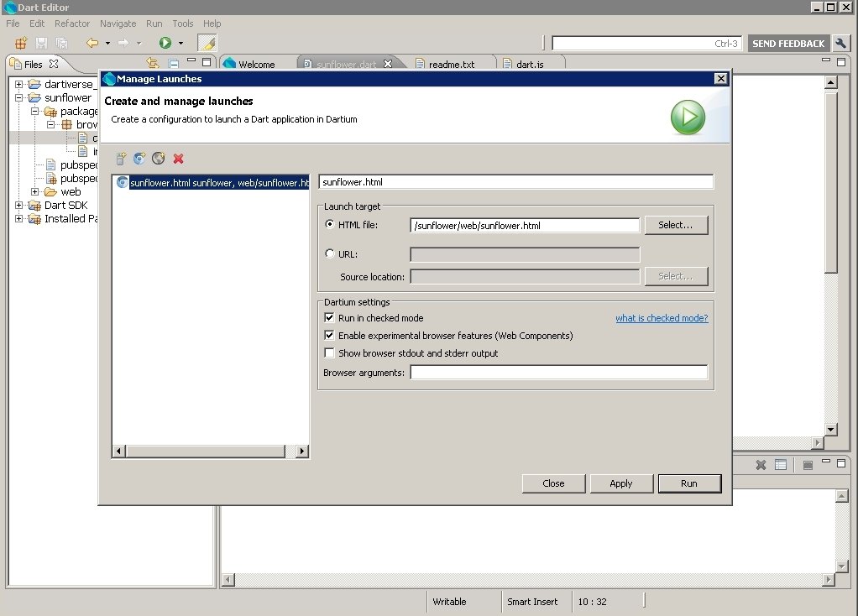Select sunflower.html launch configuration in list

click(212, 183)
